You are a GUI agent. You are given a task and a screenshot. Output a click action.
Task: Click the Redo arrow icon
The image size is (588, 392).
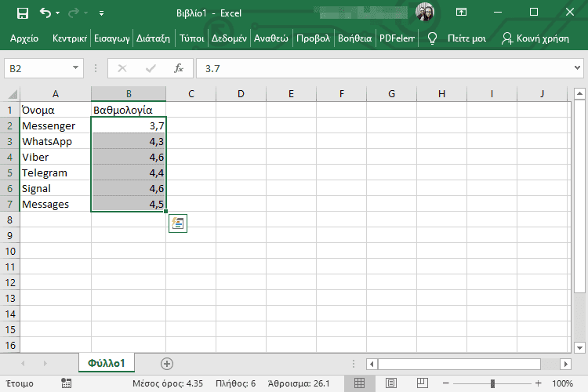[74, 13]
